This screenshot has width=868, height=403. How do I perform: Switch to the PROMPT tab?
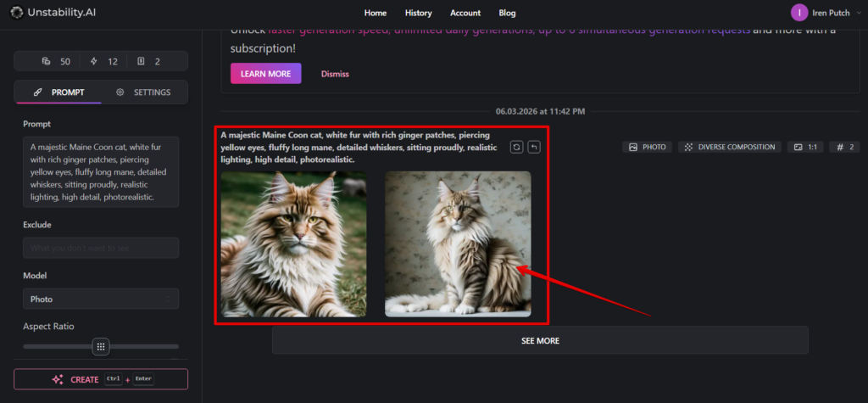pyautogui.click(x=58, y=92)
